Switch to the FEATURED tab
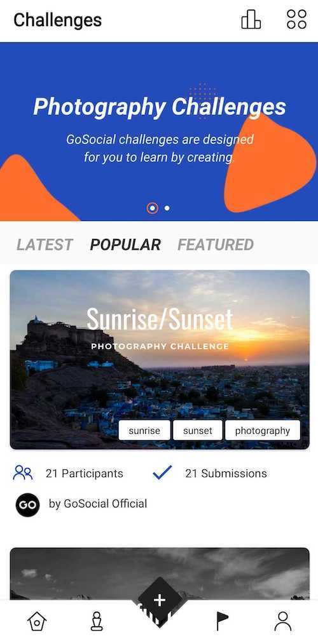 (216, 245)
